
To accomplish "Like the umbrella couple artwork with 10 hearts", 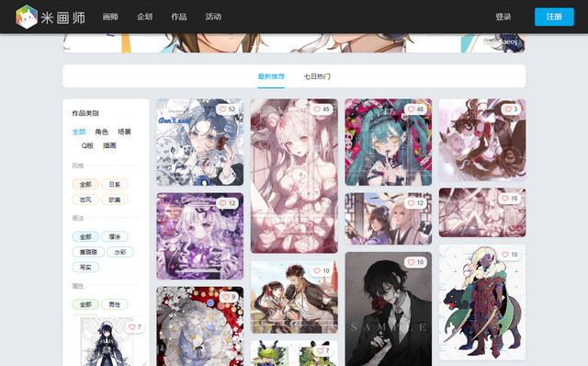I will click(317, 271).
